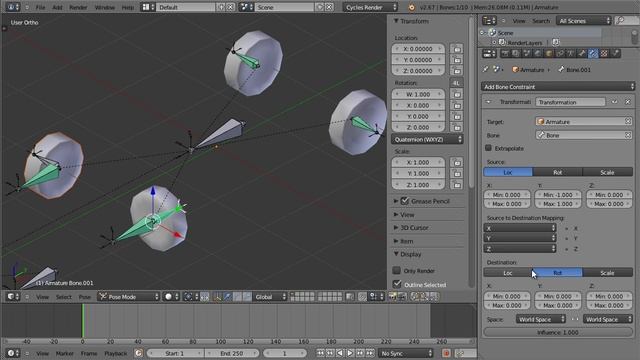The image size is (640, 360).
Task: Open the Add Bone Constraint dropdown
Action: pyautogui.click(x=558, y=87)
